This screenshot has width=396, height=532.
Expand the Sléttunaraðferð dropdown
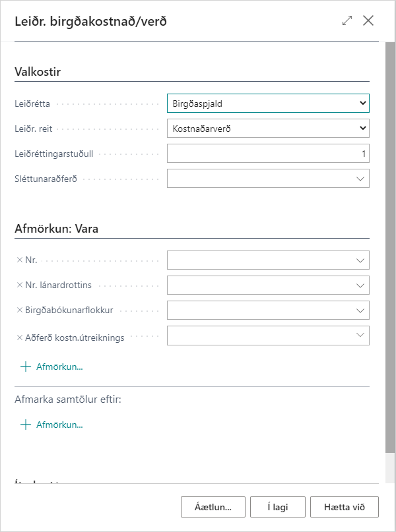(360, 179)
